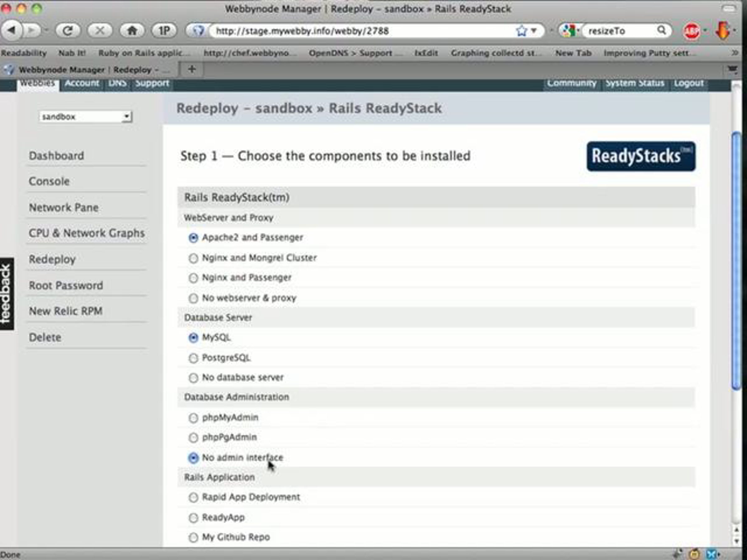Show more bookmarks with chevron
Viewport: 747px width, 560px height.
tap(735, 53)
